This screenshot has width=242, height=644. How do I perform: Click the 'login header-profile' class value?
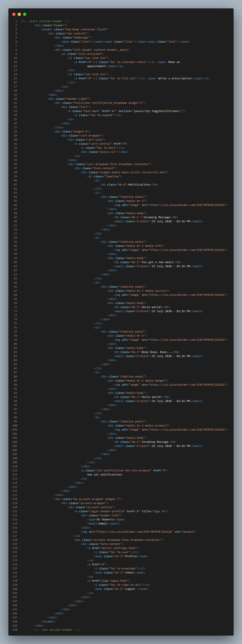(107, 511)
